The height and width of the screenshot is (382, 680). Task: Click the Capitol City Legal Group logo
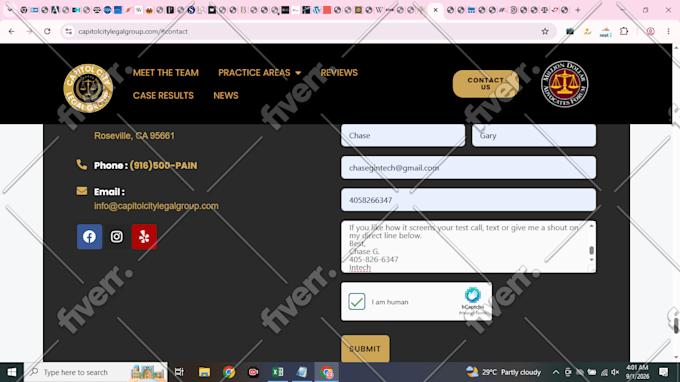(x=88, y=88)
